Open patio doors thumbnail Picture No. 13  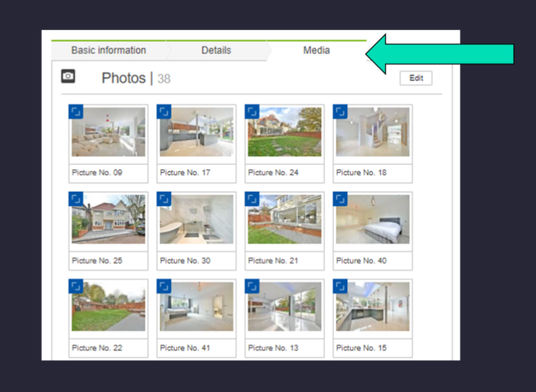285,307
